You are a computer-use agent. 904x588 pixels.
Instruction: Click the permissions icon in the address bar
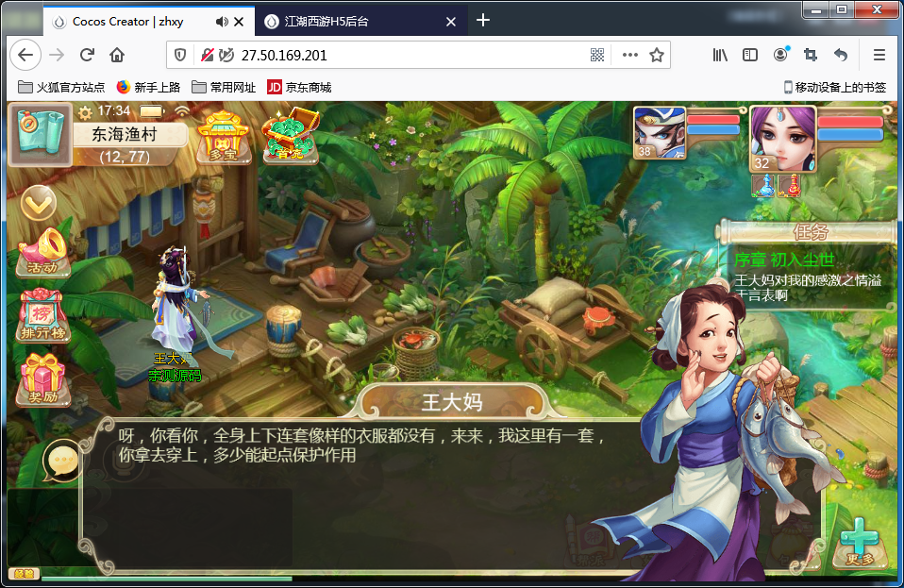pos(226,55)
